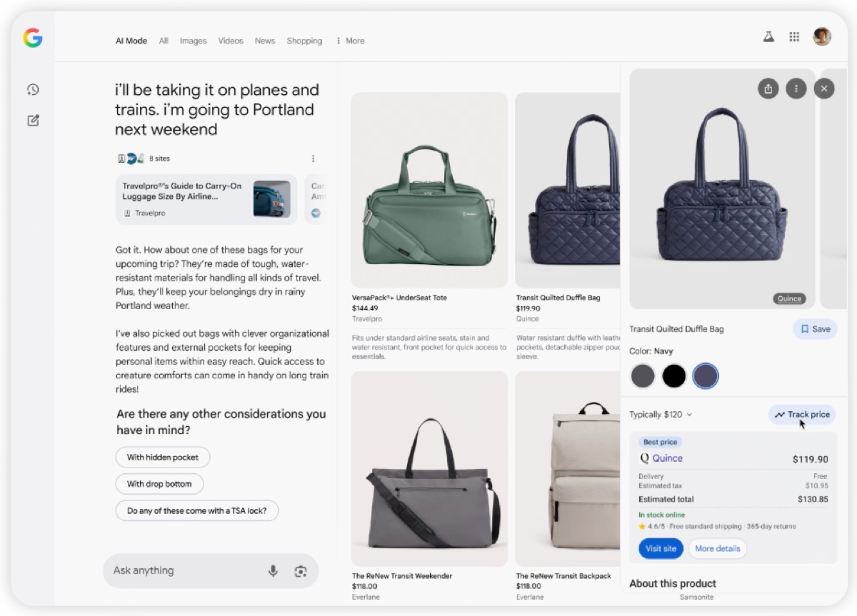Open the product panel overflow menu

[796, 89]
